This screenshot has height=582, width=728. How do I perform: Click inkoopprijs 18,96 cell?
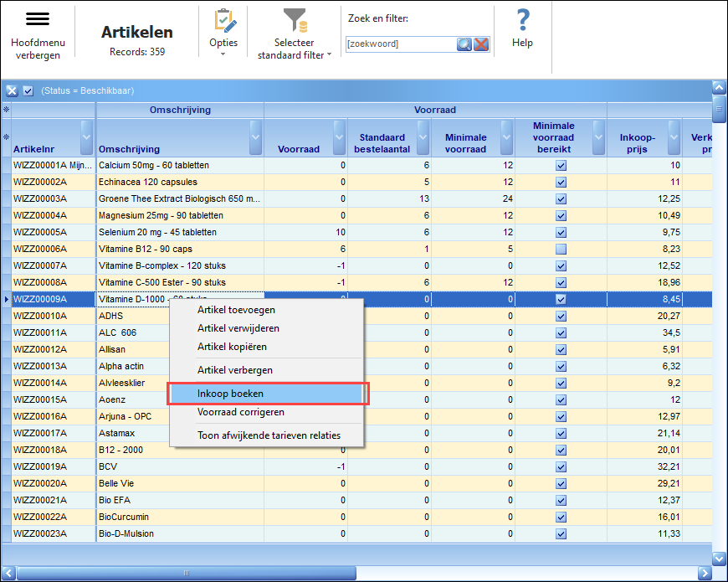[644, 282]
